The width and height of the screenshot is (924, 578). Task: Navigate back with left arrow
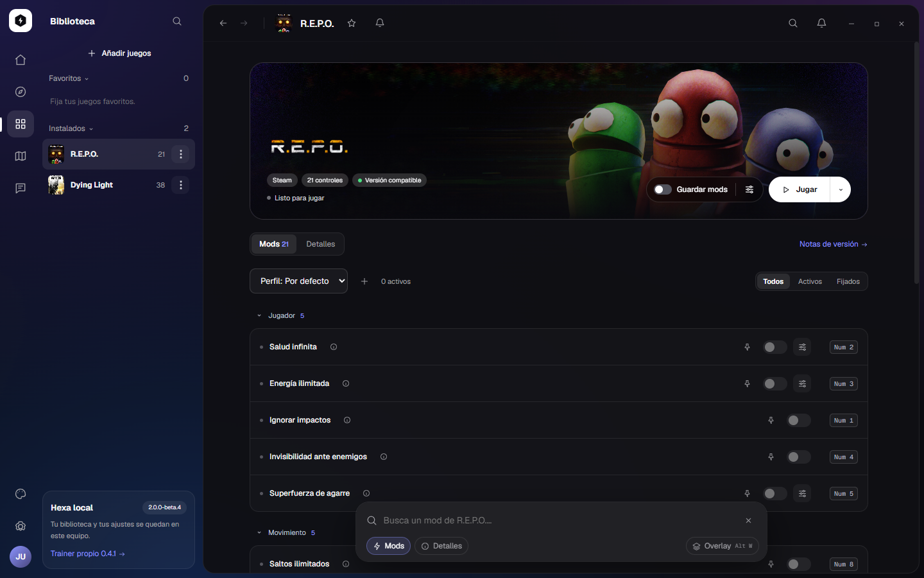(x=223, y=23)
